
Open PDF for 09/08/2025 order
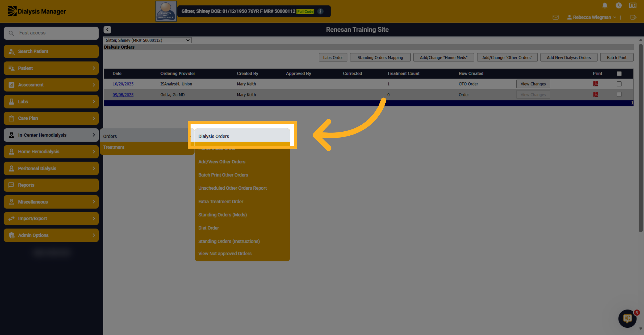point(596,94)
